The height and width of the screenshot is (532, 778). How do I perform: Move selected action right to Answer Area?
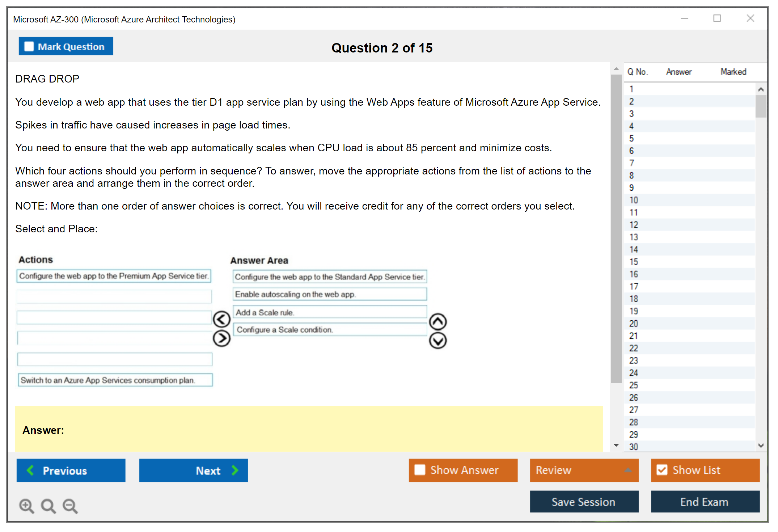tap(221, 338)
